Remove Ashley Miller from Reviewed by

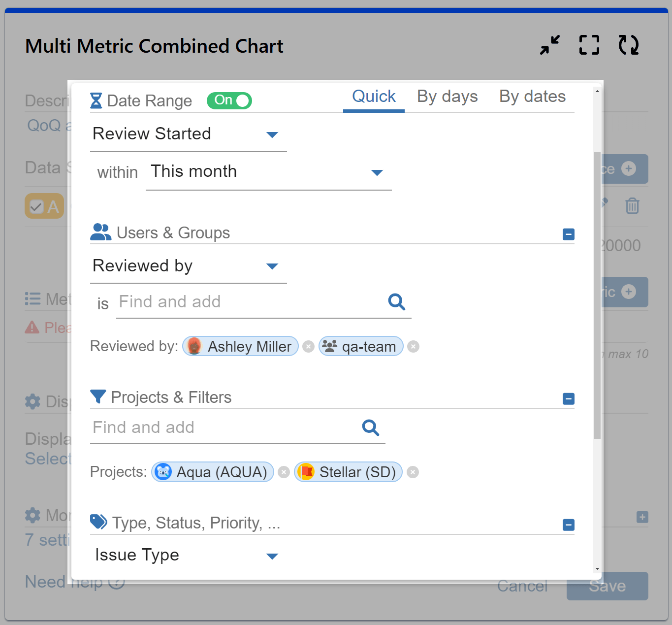pyautogui.click(x=308, y=346)
